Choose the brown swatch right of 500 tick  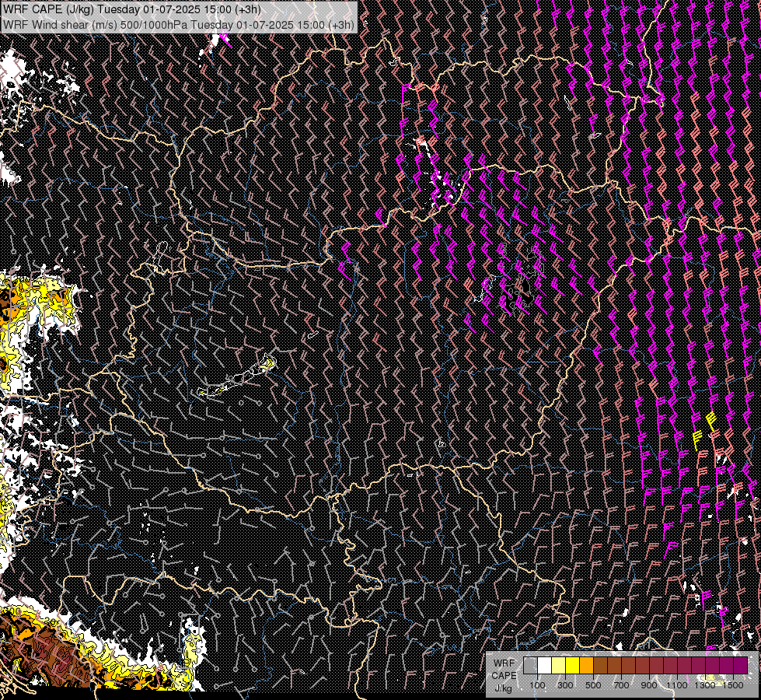[600, 665]
